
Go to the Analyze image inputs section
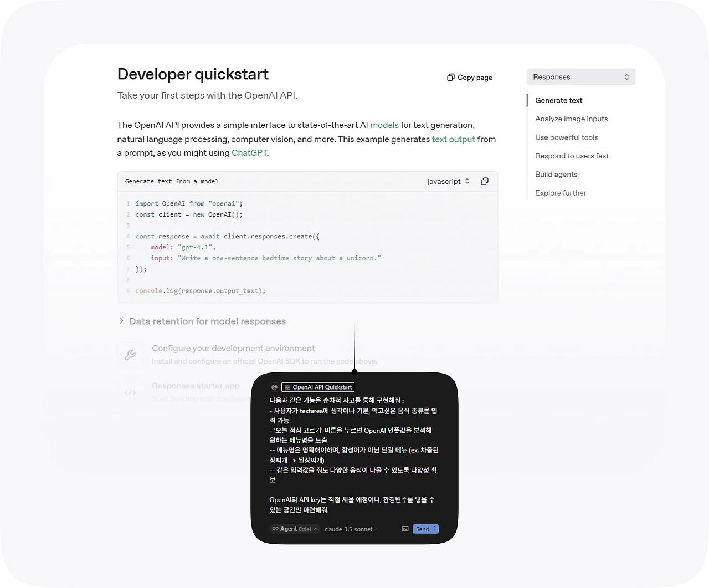click(572, 119)
